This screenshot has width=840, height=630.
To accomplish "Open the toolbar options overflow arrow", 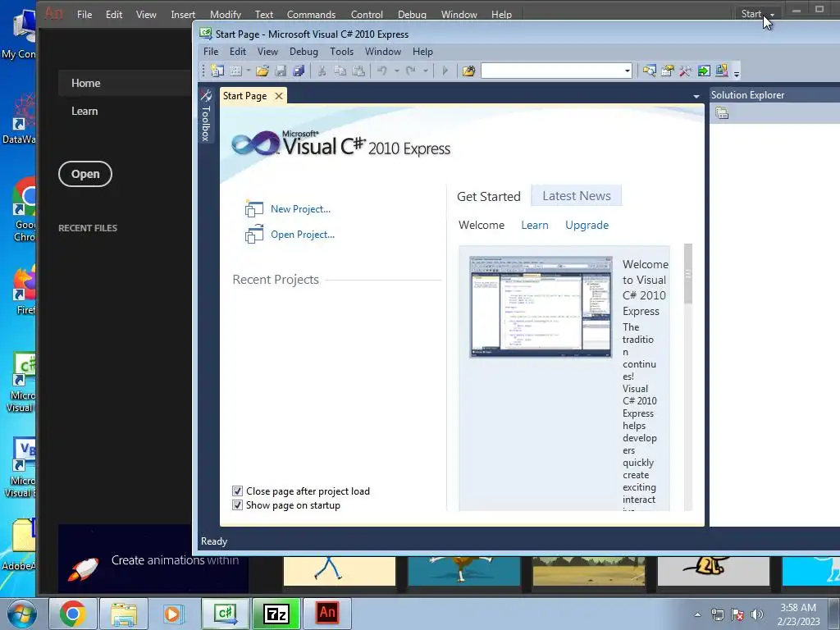I will [737, 73].
